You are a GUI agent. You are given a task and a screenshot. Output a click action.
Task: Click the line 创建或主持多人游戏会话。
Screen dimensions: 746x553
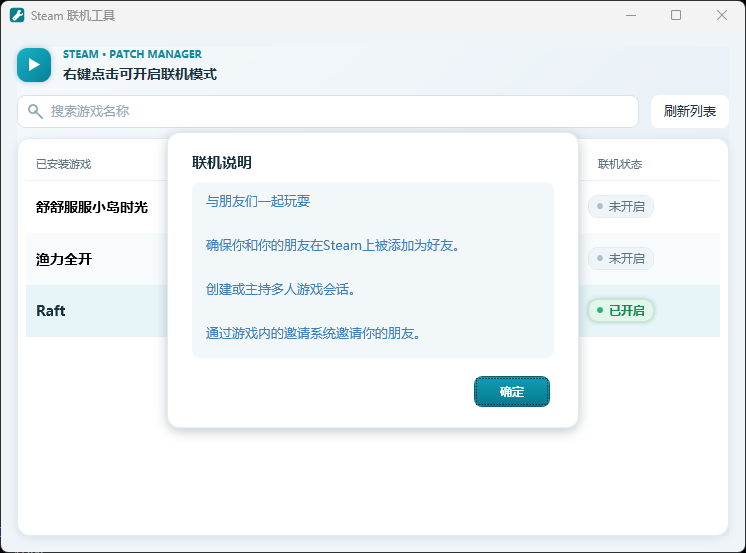pyautogui.click(x=281, y=289)
